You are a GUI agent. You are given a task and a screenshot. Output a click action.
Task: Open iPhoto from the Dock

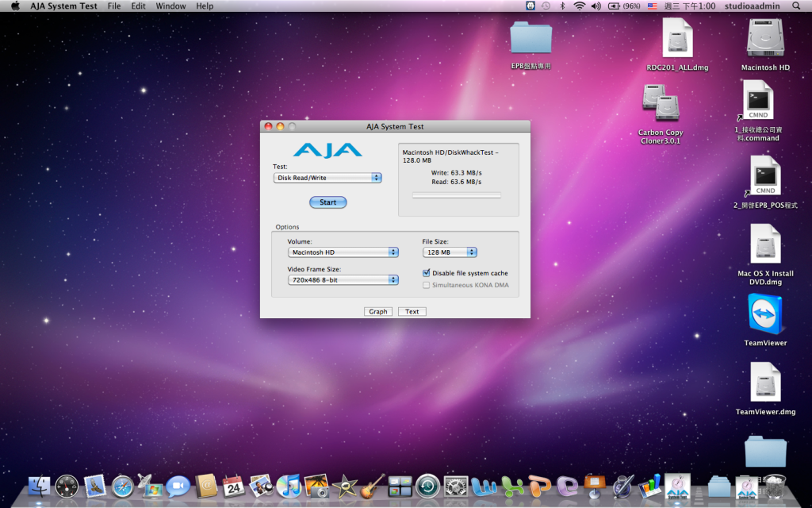pos(317,487)
